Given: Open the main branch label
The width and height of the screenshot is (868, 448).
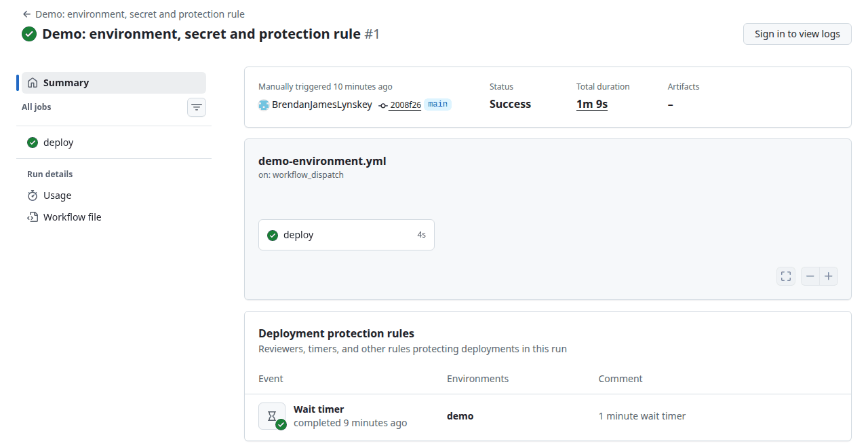Looking at the screenshot, I should click(438, 105).
